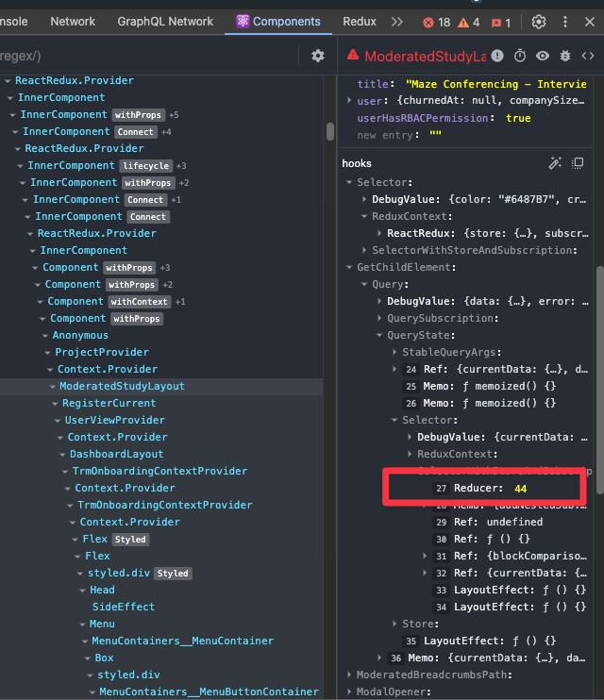
Task: Click the 1 issue flag counter
Action: point(501,23)
